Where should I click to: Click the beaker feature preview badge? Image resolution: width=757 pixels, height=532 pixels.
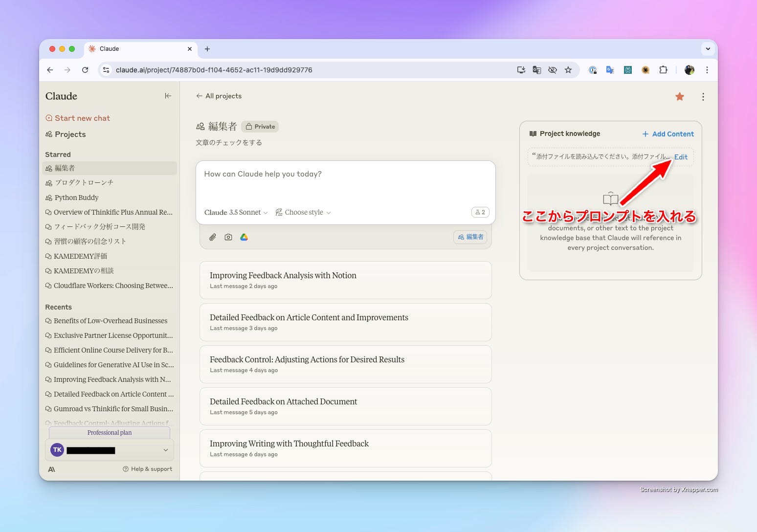[x=480, y=212]
